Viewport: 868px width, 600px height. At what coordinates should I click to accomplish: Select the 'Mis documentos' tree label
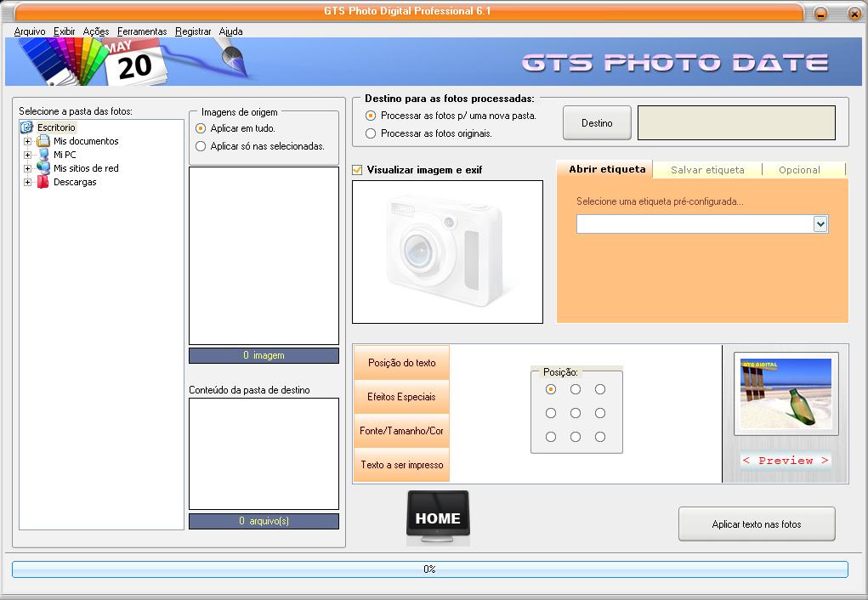click(x=86, y=141)
